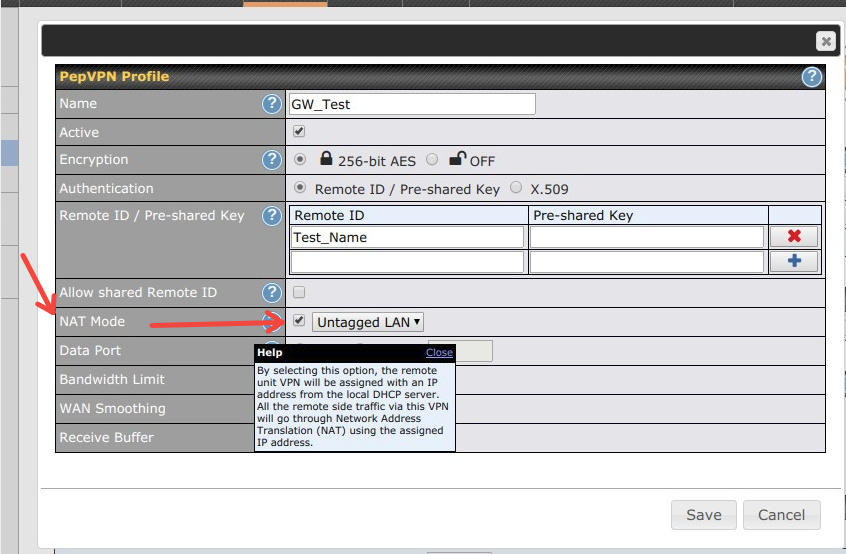Add new Remote ID row with plus

794,261
